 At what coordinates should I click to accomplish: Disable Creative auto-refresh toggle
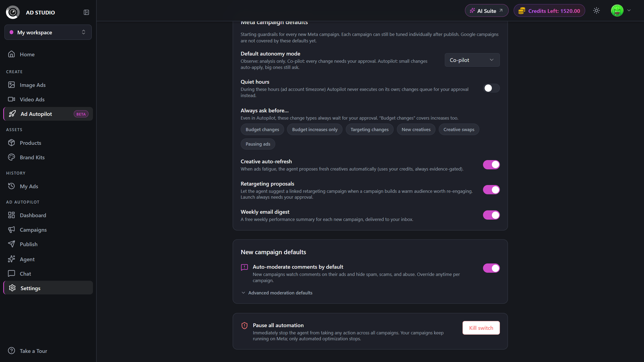pos(491,165)
